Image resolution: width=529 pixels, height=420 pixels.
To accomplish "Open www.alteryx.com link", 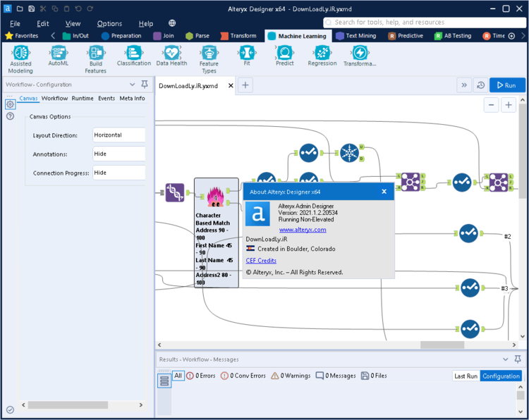I will click(x=303, y=230).
